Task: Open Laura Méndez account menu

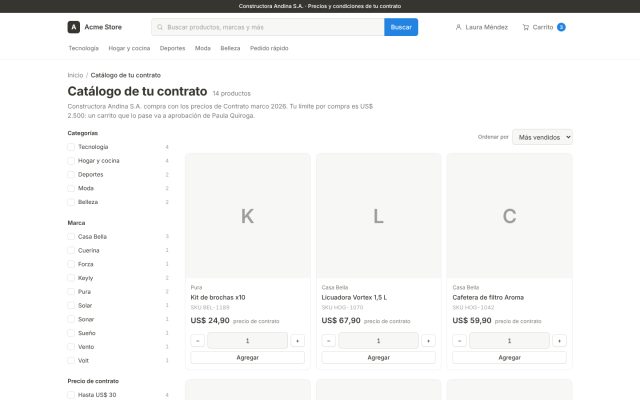Action: point(482,27)
